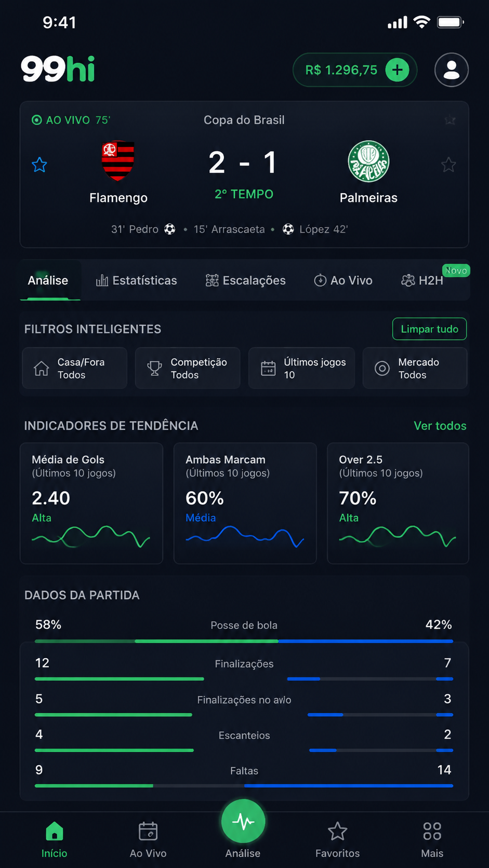This screenshot has height=868, width=489.
Task: Go to Favoritos star in bottom bar
Action: pos(337,831)
